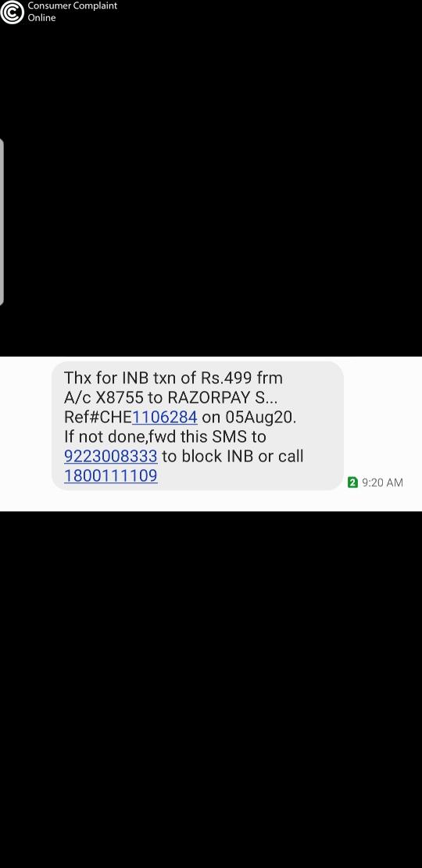The height and width of the screenshot is (868, 422).
Task: Select the grey SMS message bubble
Action: 198,425
